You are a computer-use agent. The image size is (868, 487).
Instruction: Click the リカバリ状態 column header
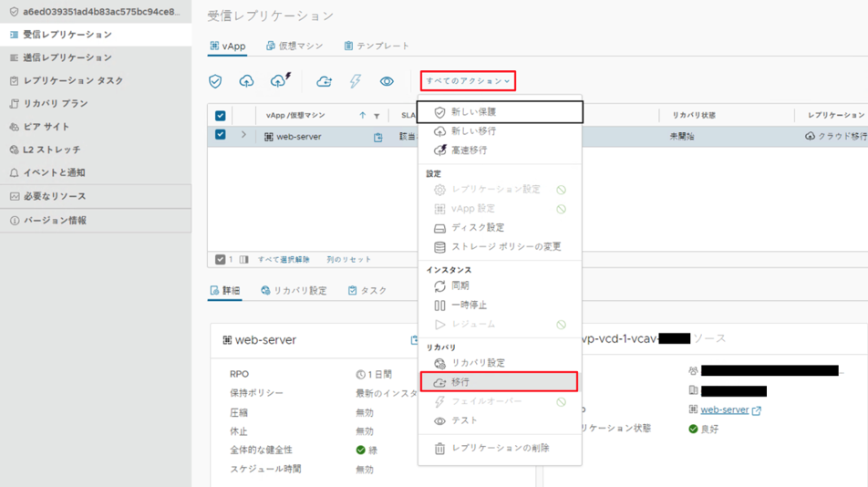coord(694,115)
